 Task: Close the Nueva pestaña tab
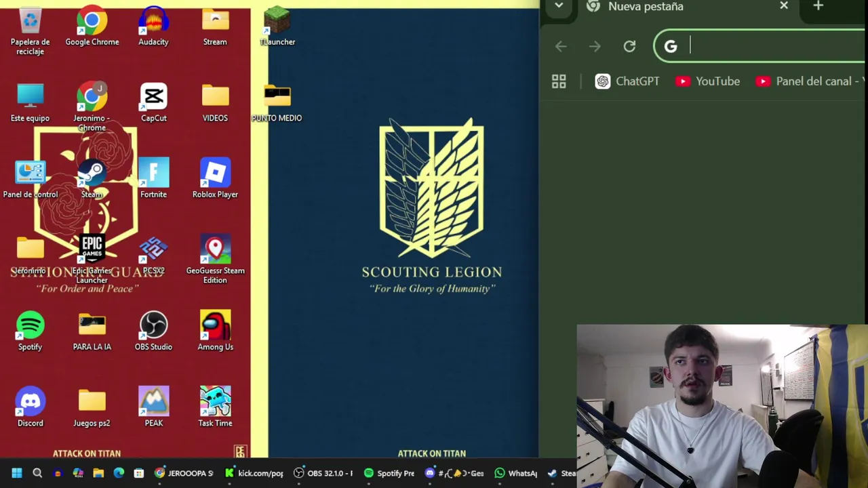click(784, 5)
